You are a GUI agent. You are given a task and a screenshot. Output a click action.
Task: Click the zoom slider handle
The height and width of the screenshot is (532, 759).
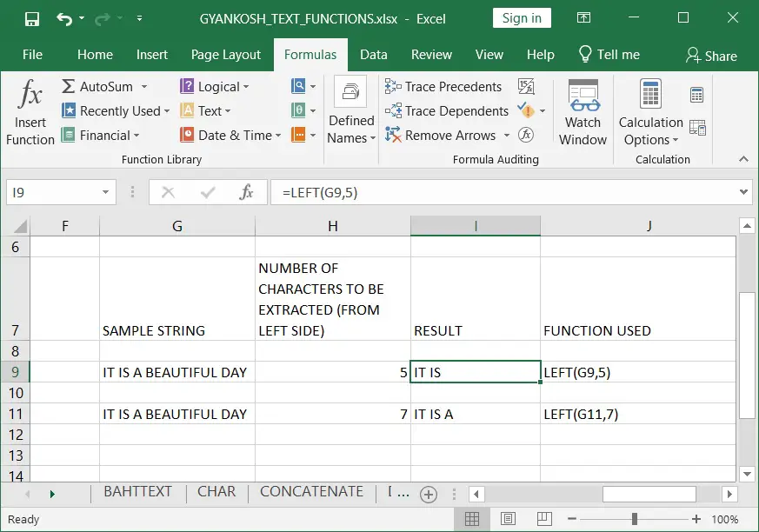coord(634,519)
